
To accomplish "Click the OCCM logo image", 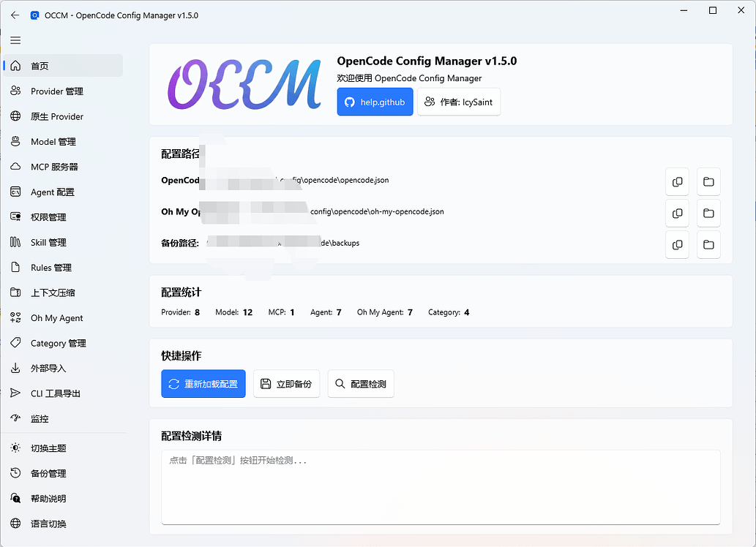I will click(x=244, y=84).
